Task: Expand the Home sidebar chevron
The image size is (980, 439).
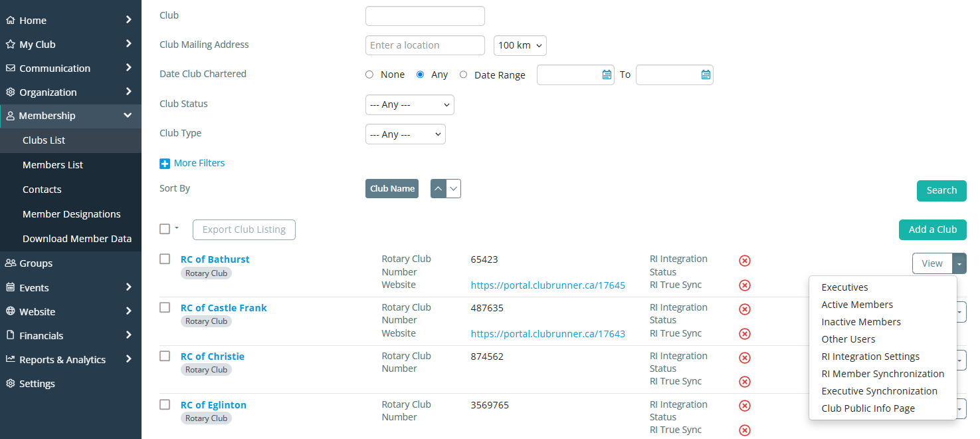Action: tap(128, 20)
